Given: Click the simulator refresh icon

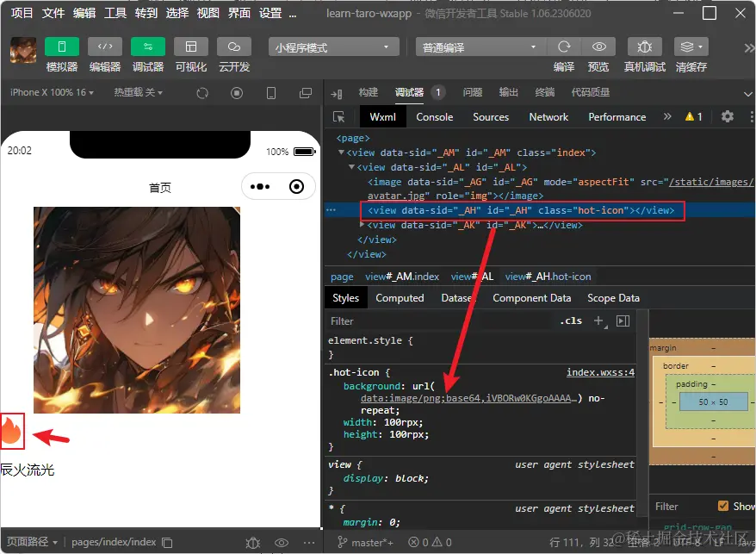Looking at the screenshot, I should coord(202,93).
